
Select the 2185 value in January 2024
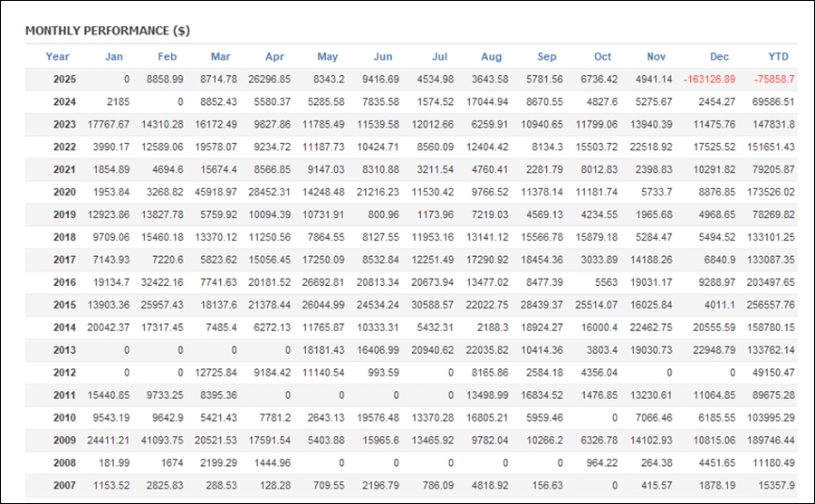click(x=120, y=102)
